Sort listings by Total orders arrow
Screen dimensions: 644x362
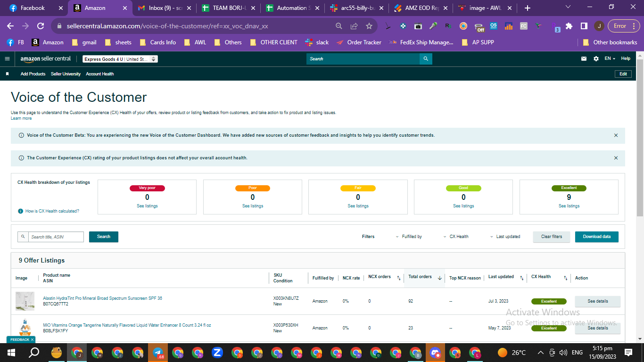coord(439,278)
